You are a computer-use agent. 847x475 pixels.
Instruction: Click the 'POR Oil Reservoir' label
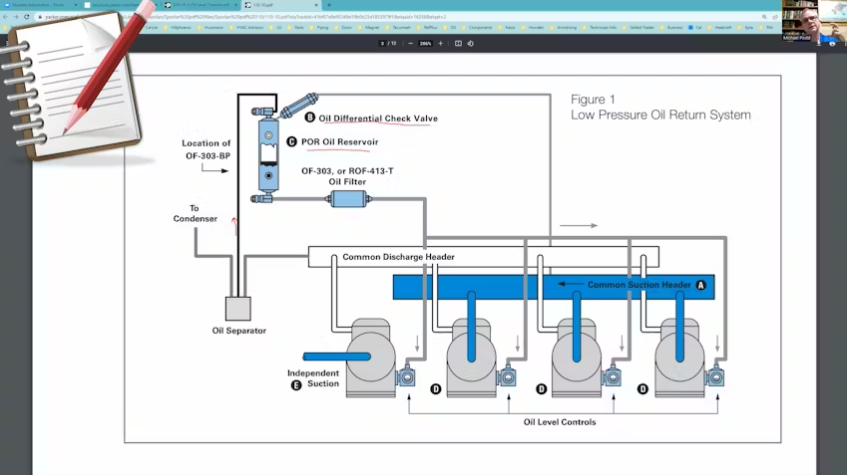pyautogui.click(x=340, y=142)
